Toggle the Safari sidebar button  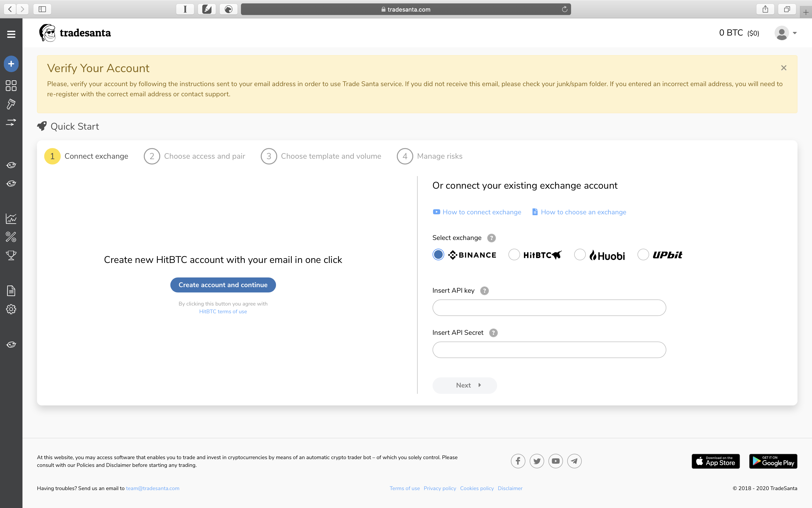(42, 9)
